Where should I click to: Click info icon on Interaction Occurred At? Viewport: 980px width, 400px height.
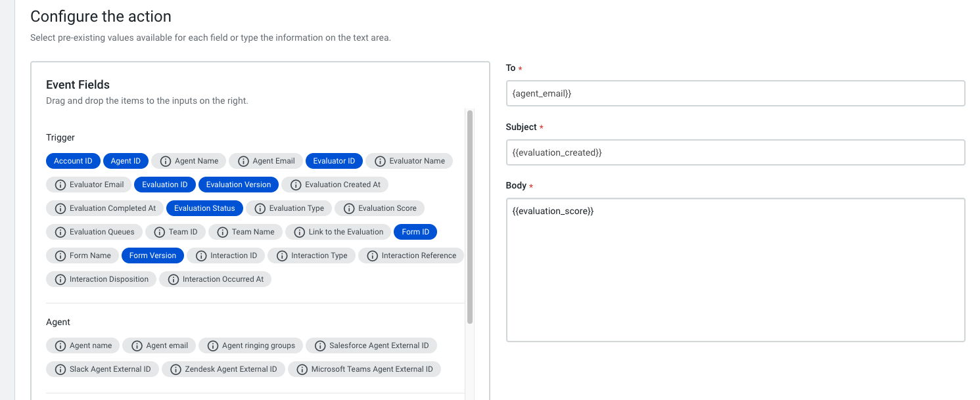point(174,279)
